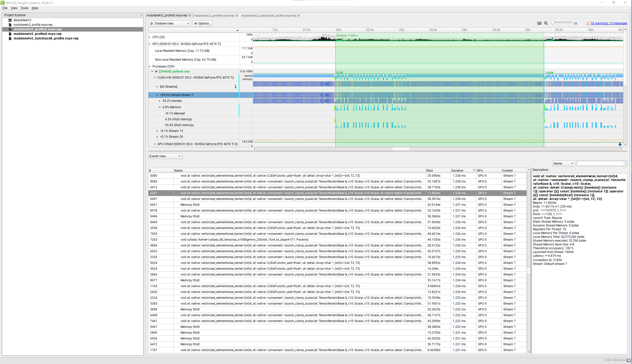Click the Local Resident Memory row
The width and height of the screenshot is (632, 364).
pos(194,51)
